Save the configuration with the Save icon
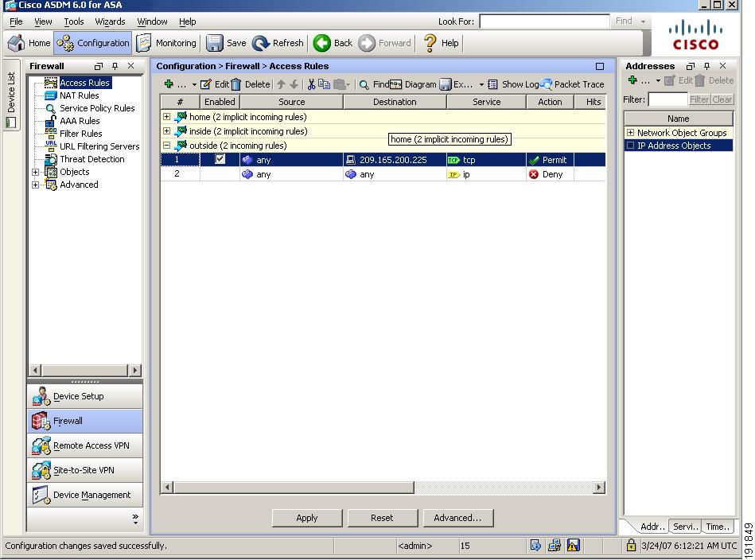755x560 pixels. tap(214, 43)
